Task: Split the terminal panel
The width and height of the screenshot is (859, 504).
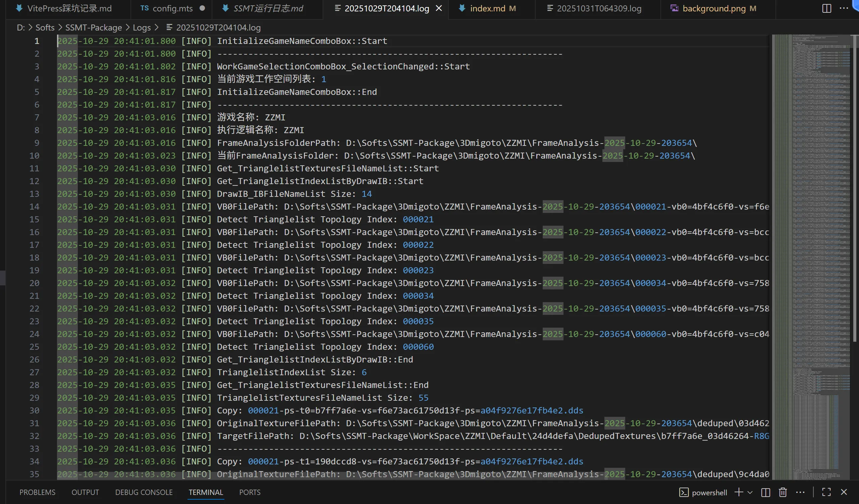Action: coord(766,492)
